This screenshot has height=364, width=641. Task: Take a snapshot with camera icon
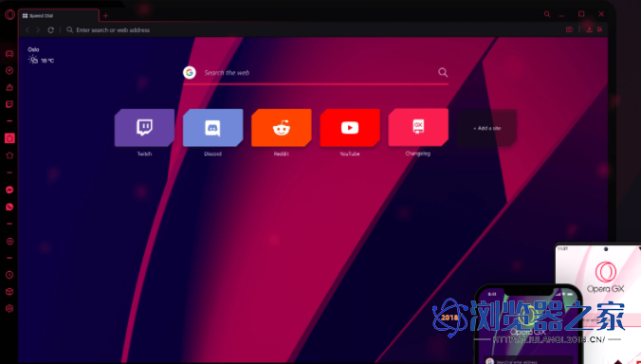[569, 29]
